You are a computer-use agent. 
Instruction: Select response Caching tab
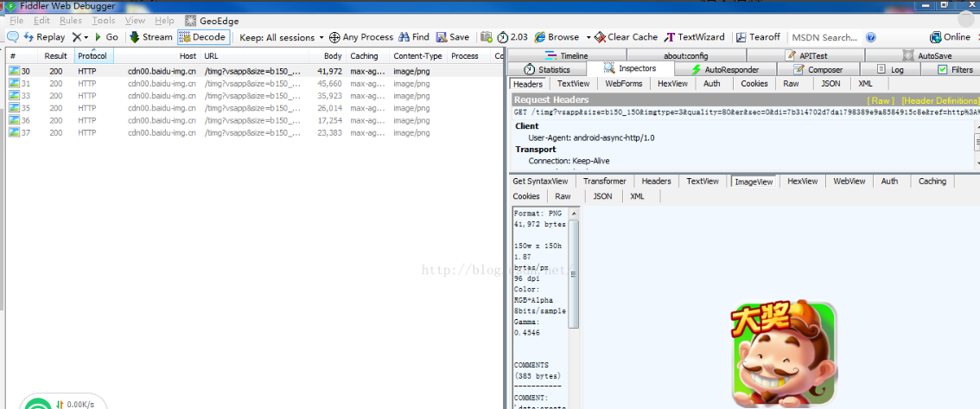tap(932, 182)
